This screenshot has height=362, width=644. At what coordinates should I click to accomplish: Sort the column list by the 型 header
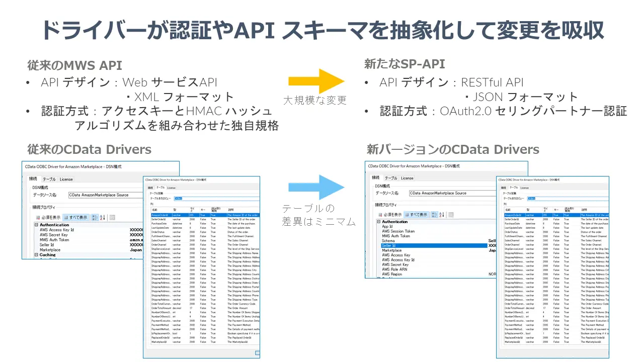pyautogui.click(x=175, y=209)
